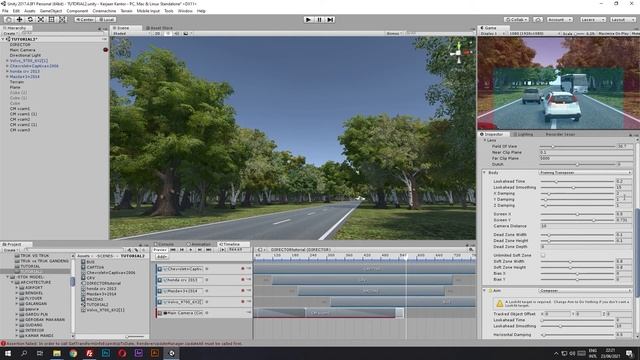Switch to the Console tab
The image size is (640, 360).
pyautogui.click(x=164, y=244)
